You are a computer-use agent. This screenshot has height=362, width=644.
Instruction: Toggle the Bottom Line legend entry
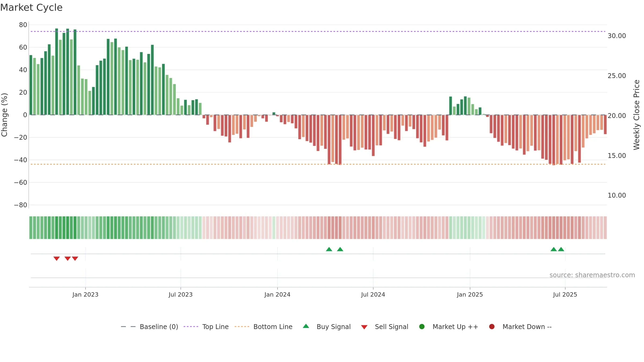tap(264, 327)
